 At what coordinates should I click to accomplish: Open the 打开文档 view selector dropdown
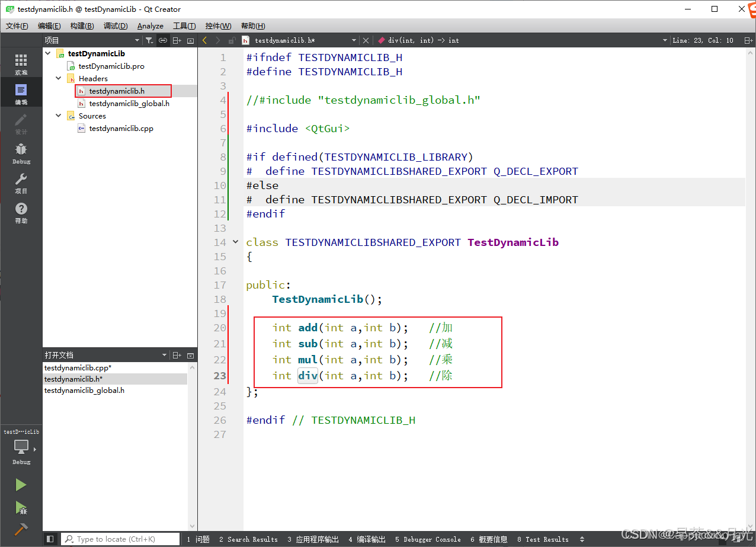[106, 355]
